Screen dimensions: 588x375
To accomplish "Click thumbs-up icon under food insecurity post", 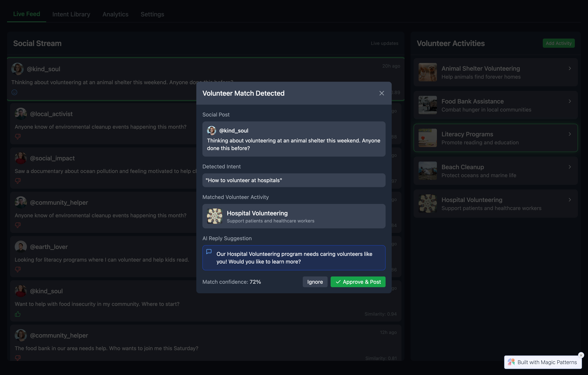I will [x=18, y=314].
